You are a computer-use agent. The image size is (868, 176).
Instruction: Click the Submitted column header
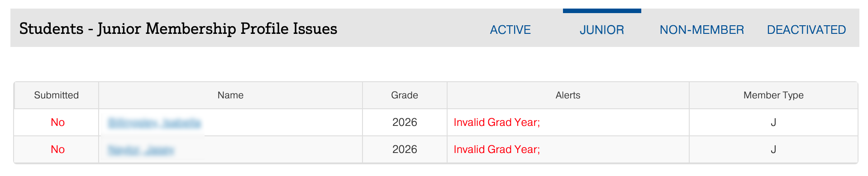(57, 95)
